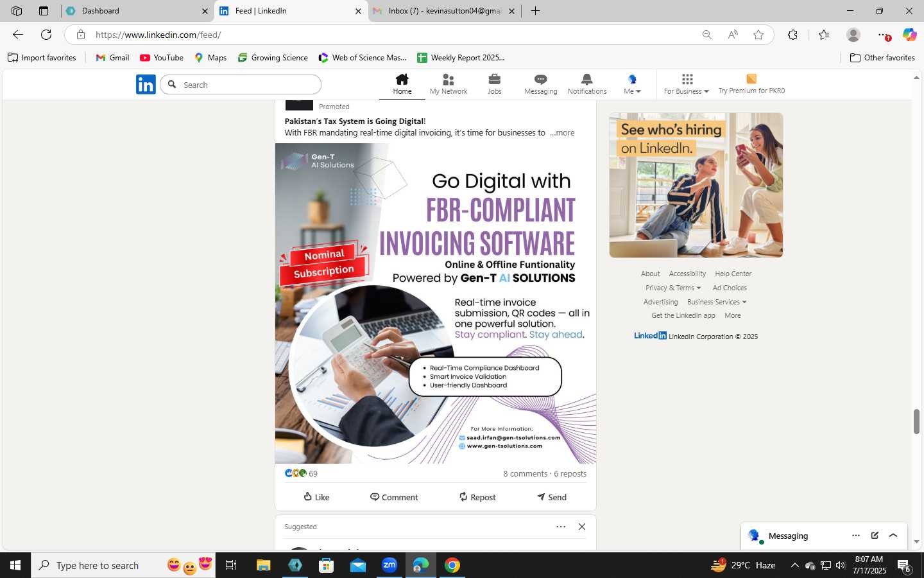The image size is (924, 578).
Task: Close the Feed | LinkedIn tab
Action: point(358,11)
